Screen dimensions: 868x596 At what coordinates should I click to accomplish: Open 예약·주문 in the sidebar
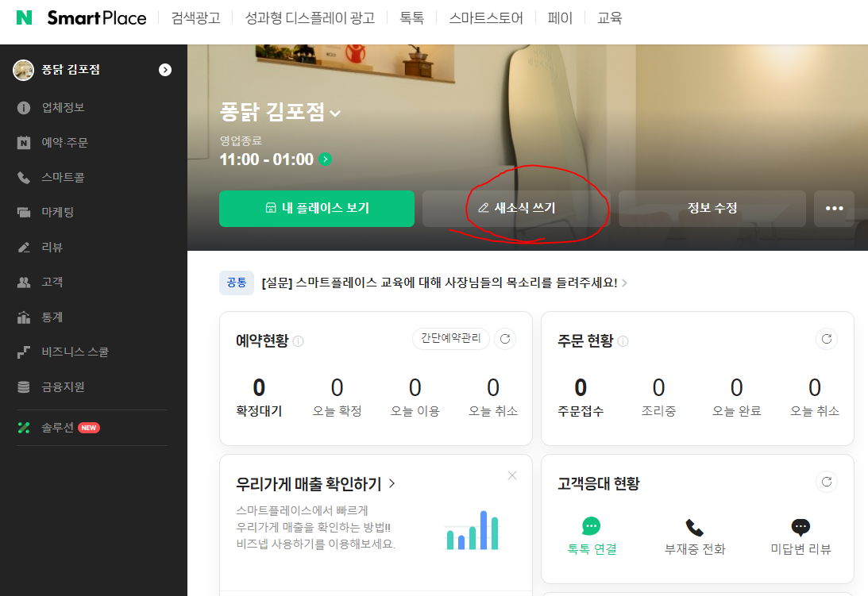(x=65, y=142)
